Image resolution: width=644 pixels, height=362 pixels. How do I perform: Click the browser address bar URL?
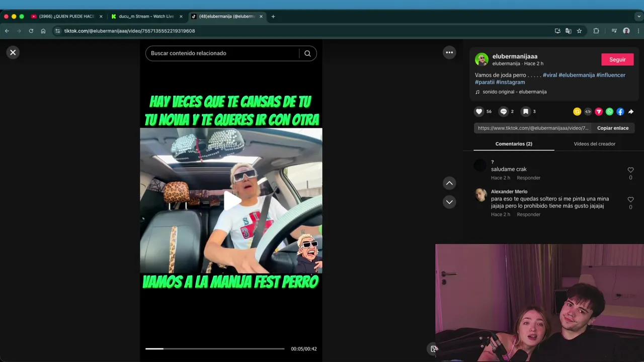pos(129,31)
